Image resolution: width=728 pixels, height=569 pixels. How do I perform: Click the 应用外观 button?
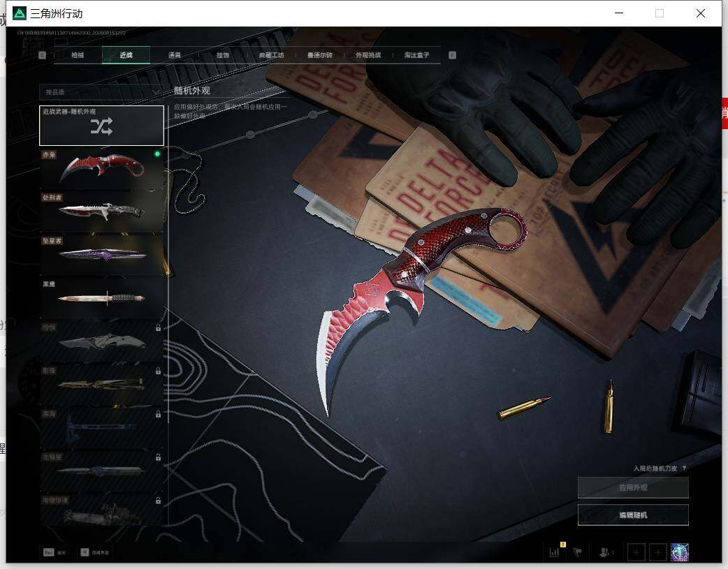point(633,487)
